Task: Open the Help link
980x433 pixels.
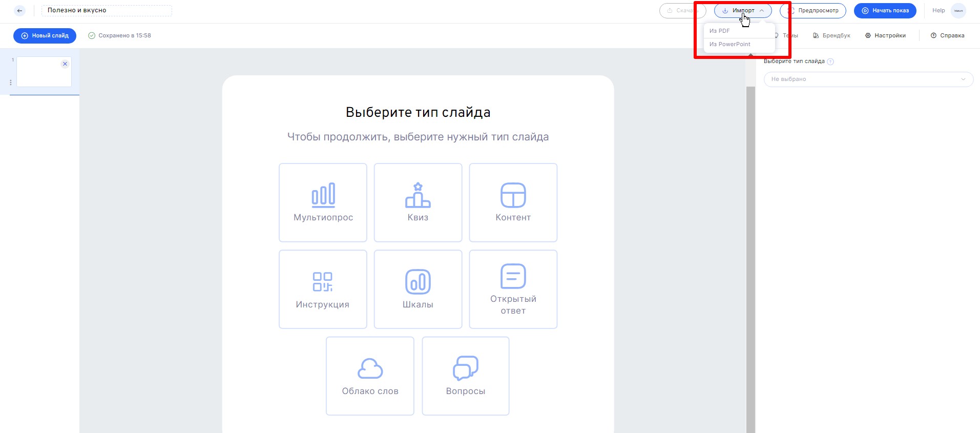Action: [939, 10]
